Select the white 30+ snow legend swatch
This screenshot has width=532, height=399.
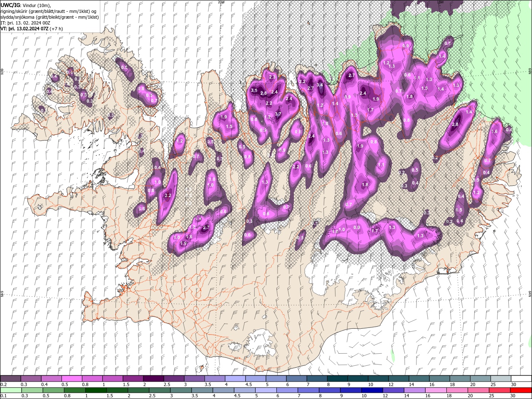[x=521, y=379]
